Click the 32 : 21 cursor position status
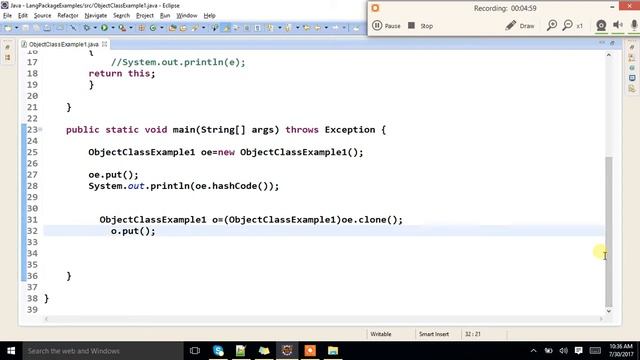640x360 pixels. pos(473,334)
